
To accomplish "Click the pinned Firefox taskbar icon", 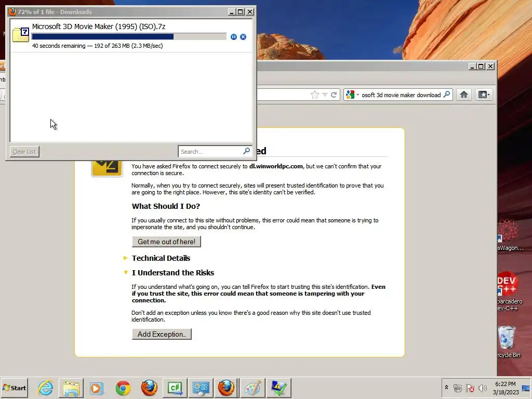I will pyautogui.click(x=149, y=388).
